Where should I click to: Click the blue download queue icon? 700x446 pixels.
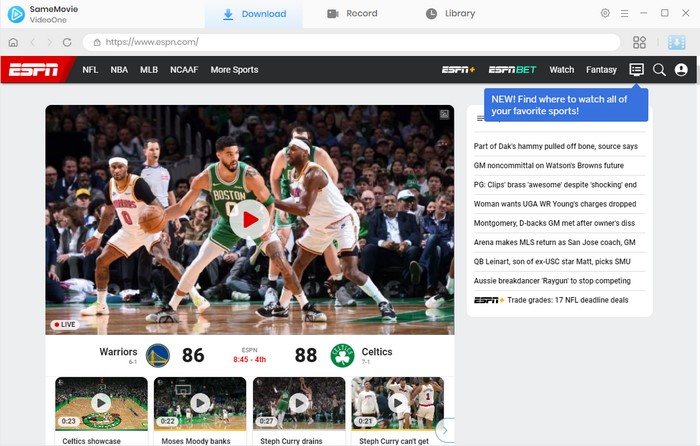(x=677, y=42)
